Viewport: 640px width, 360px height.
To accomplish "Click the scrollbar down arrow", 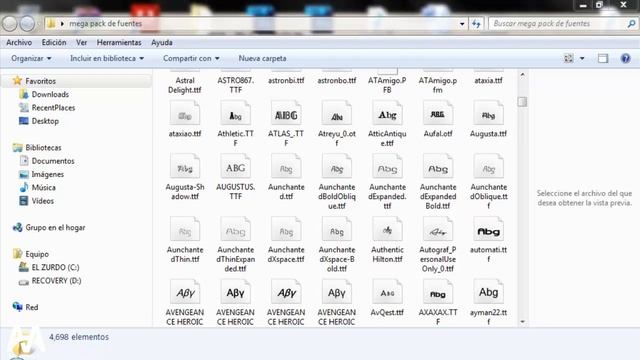I will pyautogui.click(x=522, y=322).
